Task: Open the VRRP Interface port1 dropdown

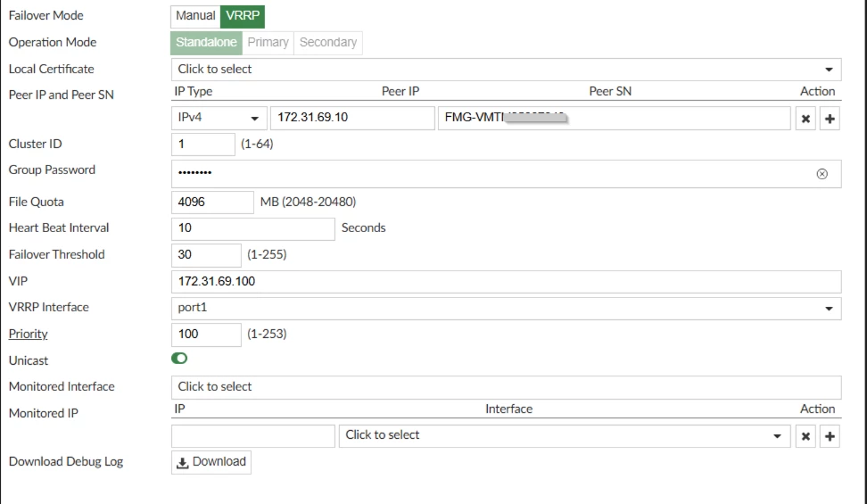Action: 506,308
